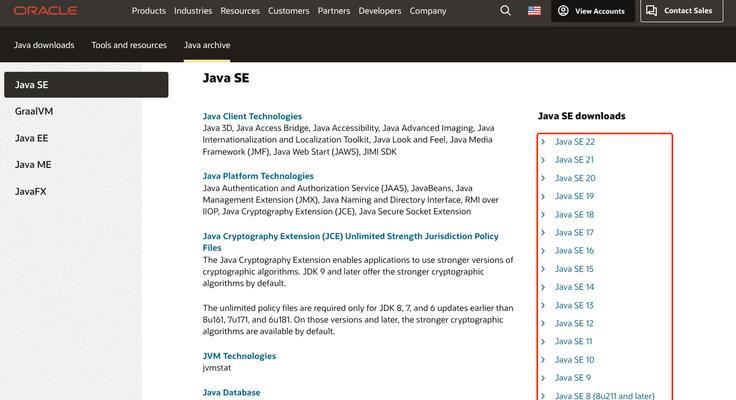Viewport: 736px width, 400px height.
Task: Click the chevron beside Java SE 21
Action: 543,160
